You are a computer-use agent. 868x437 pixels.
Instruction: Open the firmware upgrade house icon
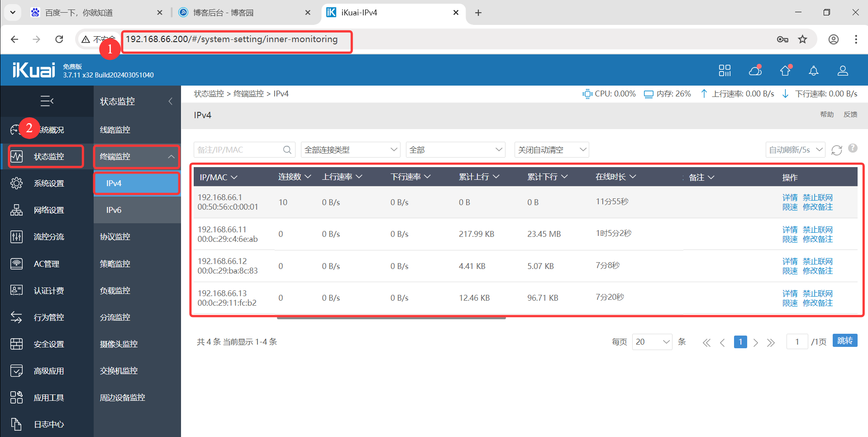coord(786,70)
